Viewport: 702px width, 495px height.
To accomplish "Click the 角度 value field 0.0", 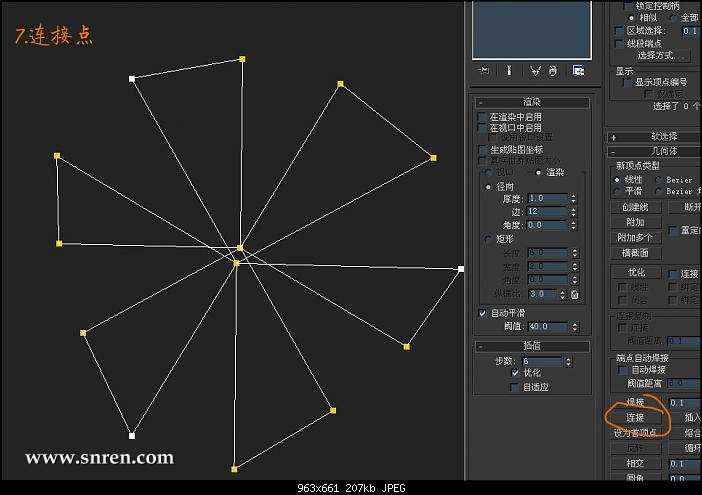I will [547, 225].
